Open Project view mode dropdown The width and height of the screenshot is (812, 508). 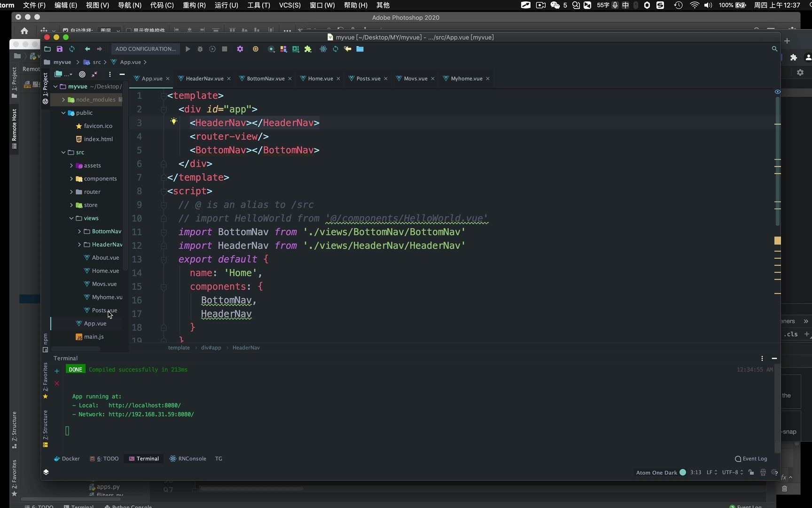tap(63, 74)
